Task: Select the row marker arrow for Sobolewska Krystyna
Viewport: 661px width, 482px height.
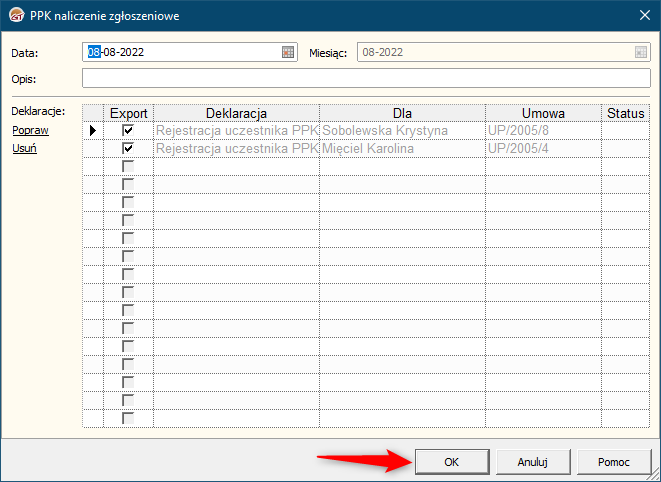Action: point(93,130)
